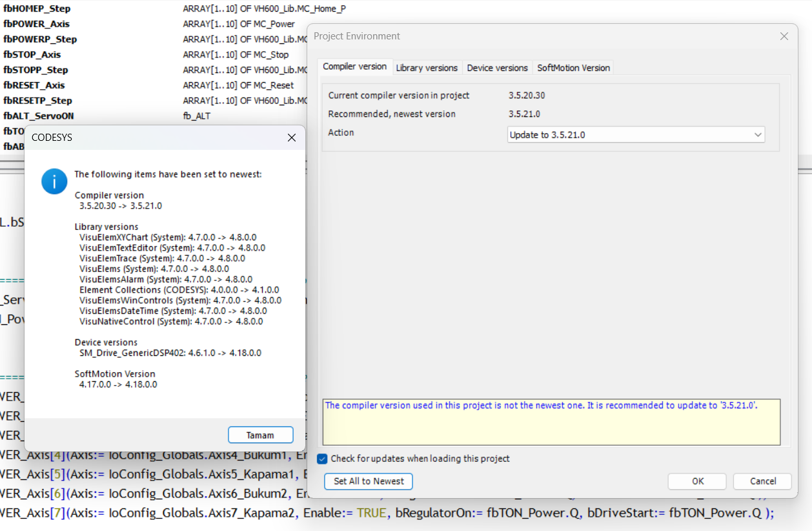This screenshot has width=812, height=531.
Task: Uncheck Check for updates when loading project
Action: 323,459
